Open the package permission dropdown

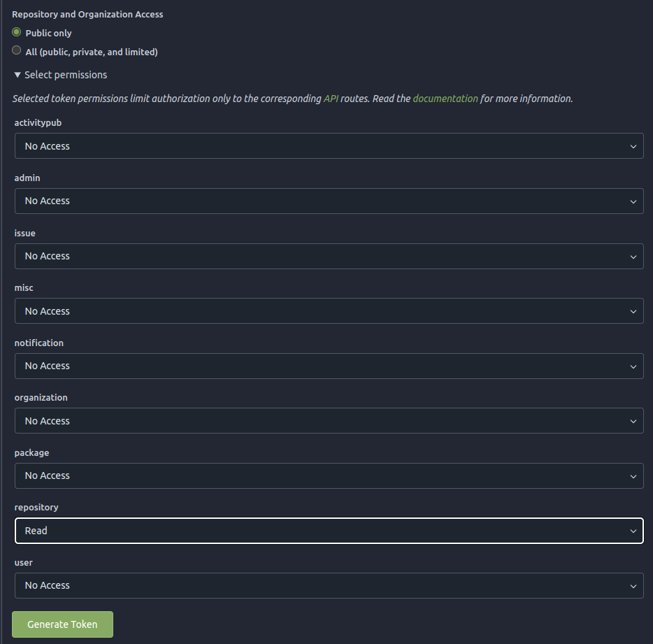(329, 475)
